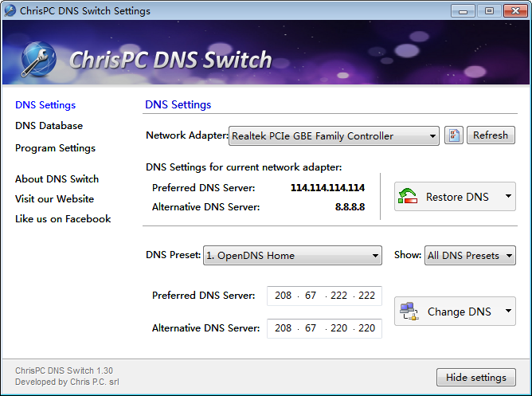Expand the Change DNS button arrow

(508, 311)
